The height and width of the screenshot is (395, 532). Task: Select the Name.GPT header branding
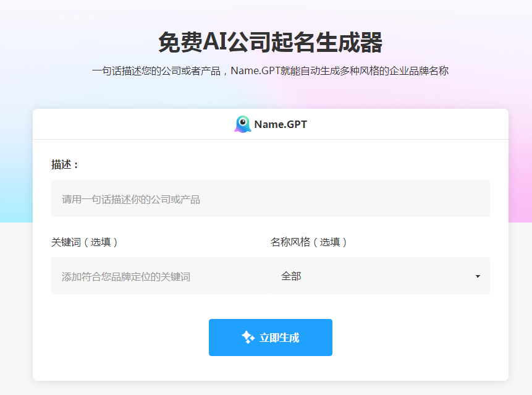271,124
